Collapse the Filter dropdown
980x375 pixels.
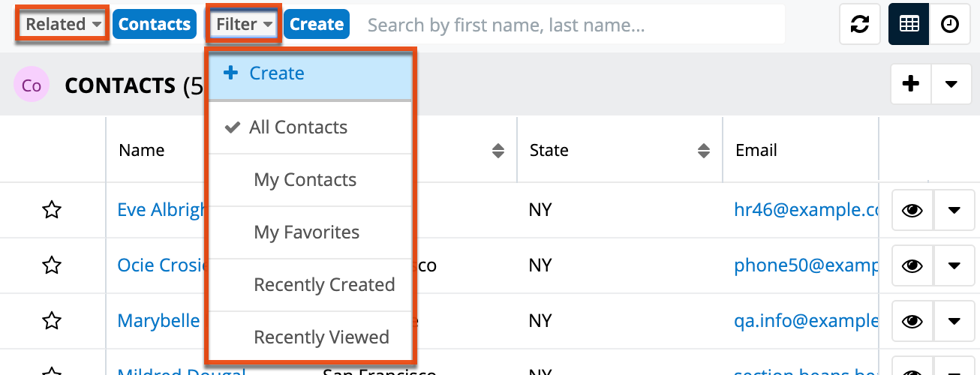tap(244, 25)
